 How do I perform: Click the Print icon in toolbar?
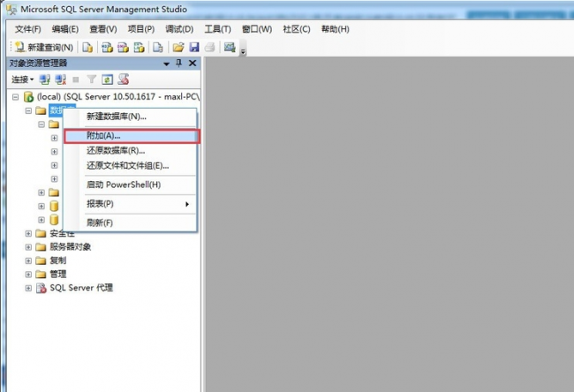210,48
